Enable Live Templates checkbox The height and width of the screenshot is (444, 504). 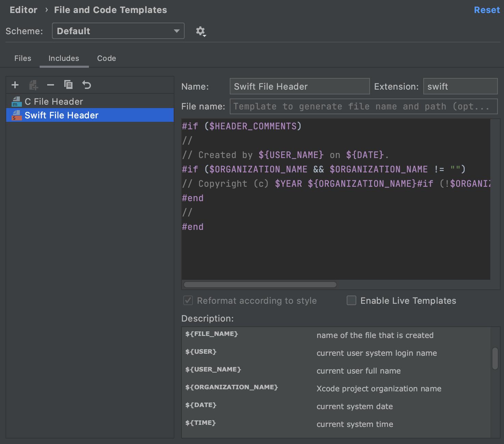coord(352,300)
